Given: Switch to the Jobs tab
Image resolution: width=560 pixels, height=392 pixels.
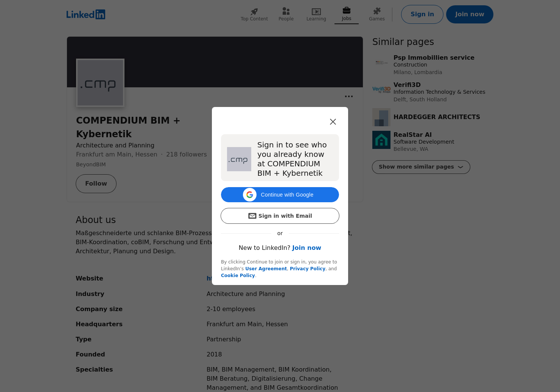Looking at the screenshot, I should tap(347, 14).
